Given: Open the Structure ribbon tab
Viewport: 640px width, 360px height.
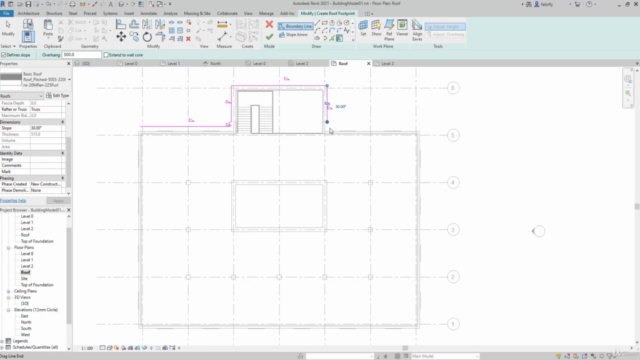Looking at the screenshot, I should pyautogui.click(x=54, y=13).
